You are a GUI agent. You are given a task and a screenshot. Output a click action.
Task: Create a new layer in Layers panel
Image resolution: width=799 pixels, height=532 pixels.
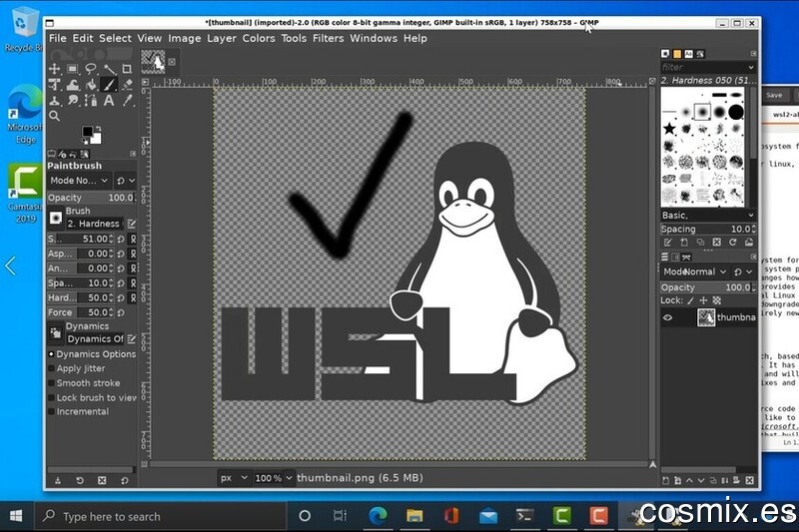point(665,480)
